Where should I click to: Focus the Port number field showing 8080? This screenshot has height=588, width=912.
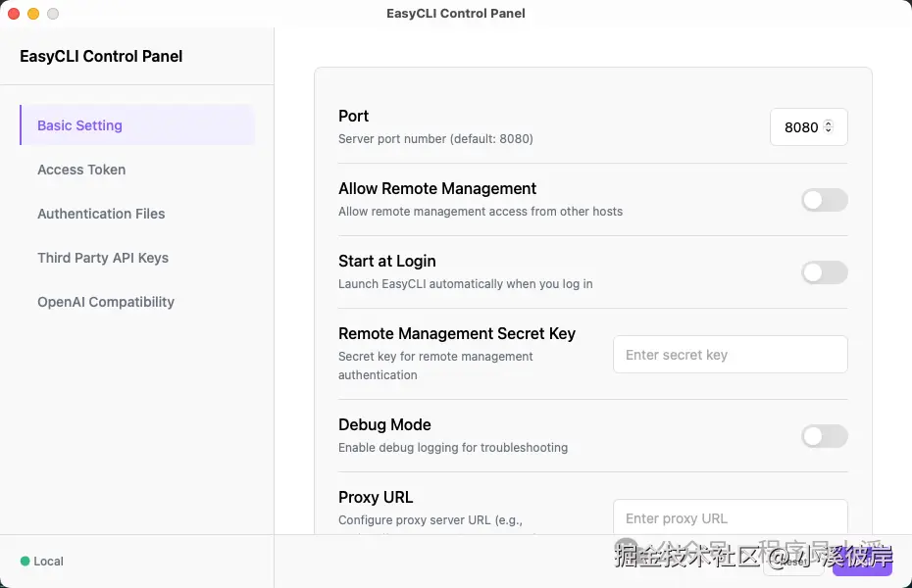[x=808, y=126]
